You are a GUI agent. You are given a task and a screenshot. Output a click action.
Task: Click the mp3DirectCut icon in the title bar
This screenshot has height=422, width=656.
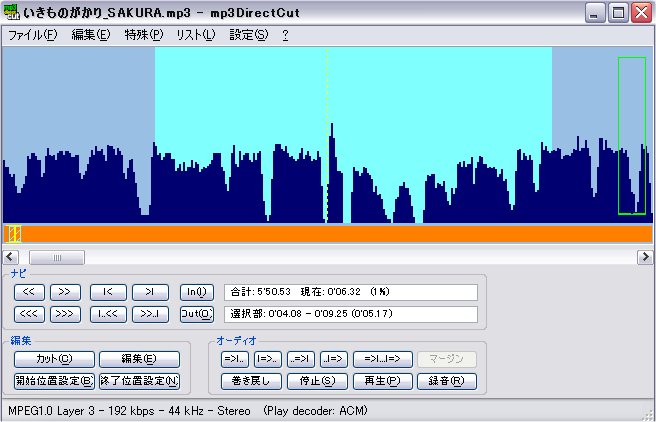[x=11, y=12]
